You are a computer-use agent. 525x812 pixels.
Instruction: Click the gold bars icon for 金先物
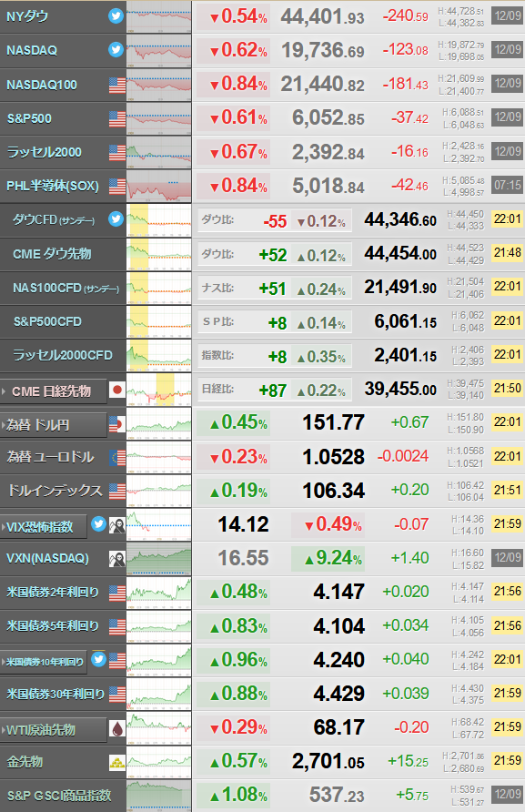(117, 762)
